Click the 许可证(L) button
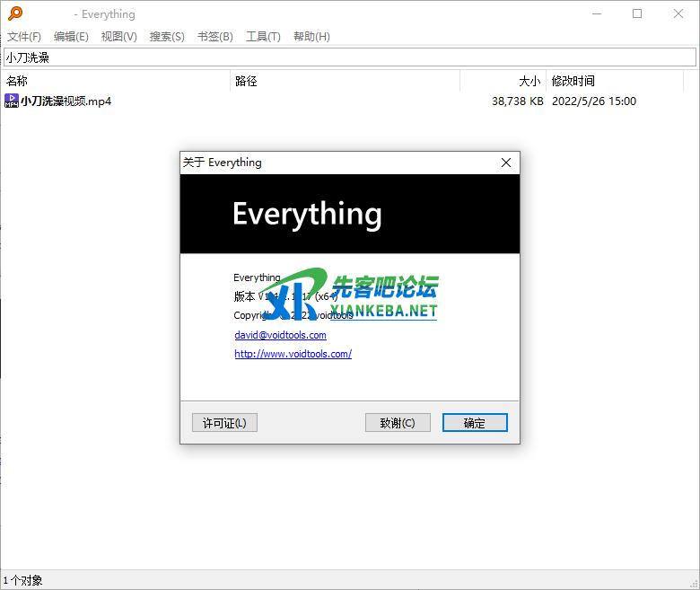700x590 pixels. [x=224, y=422]
